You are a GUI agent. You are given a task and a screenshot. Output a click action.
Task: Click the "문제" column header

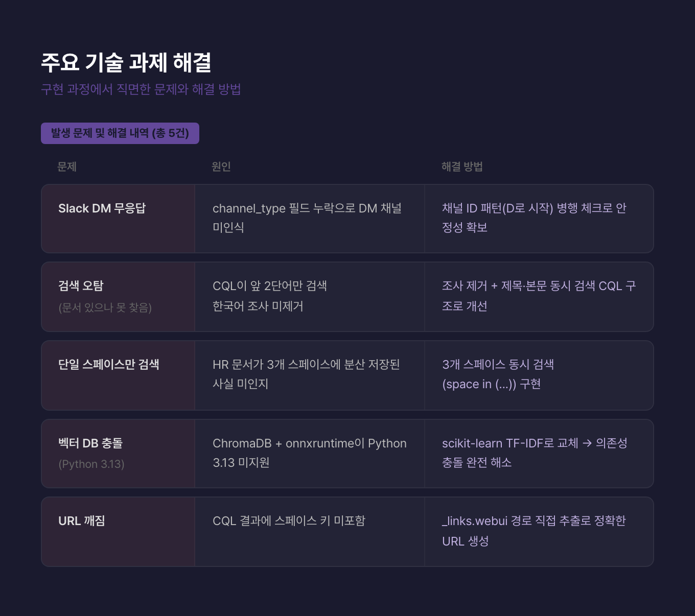(67, 167)
